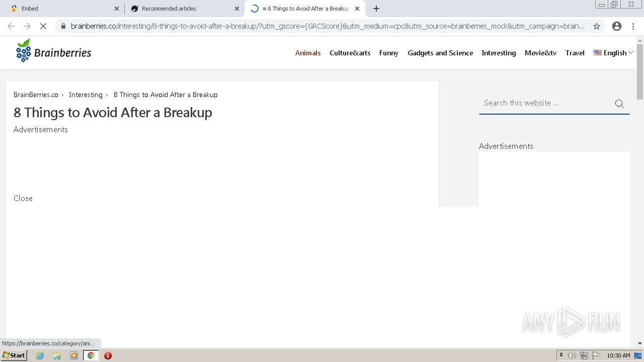Click the page vertical scrollbar thumb
Screen dimensions: 644x362
[x=640, y=71]
